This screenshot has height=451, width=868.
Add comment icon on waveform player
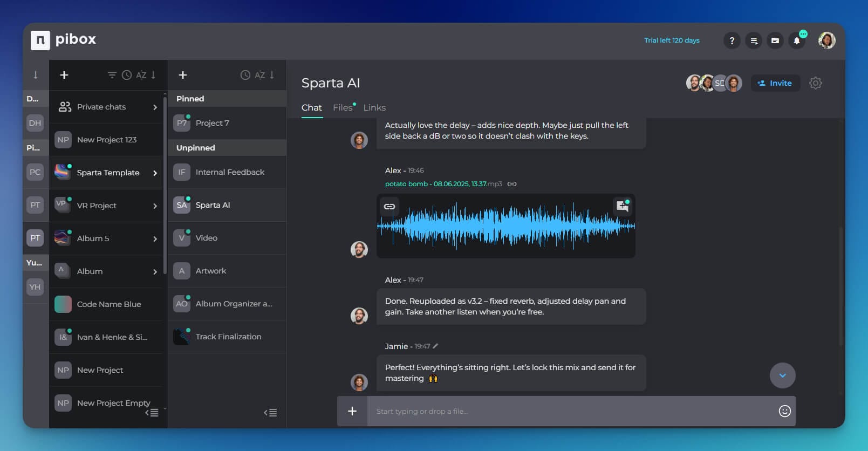623,206
